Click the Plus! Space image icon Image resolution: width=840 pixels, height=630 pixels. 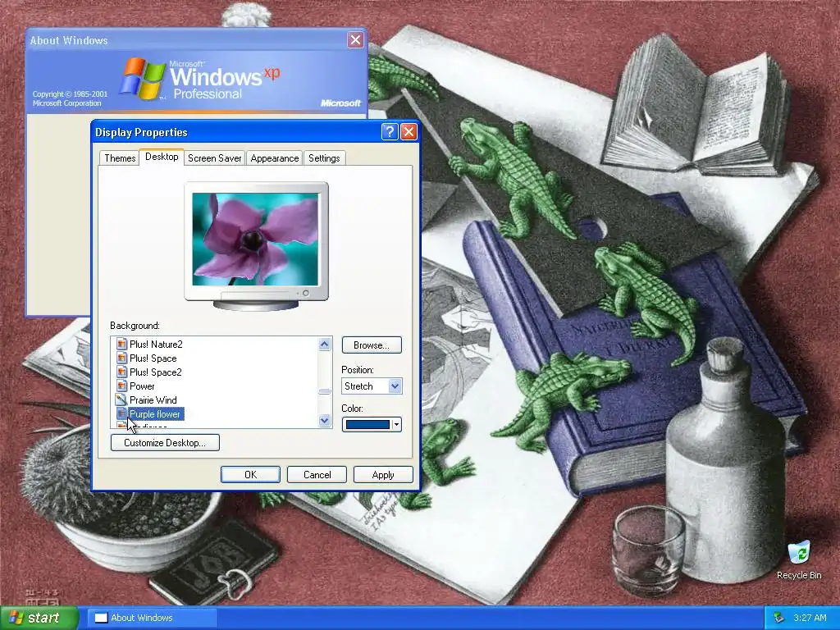click(x=122, y=358)
